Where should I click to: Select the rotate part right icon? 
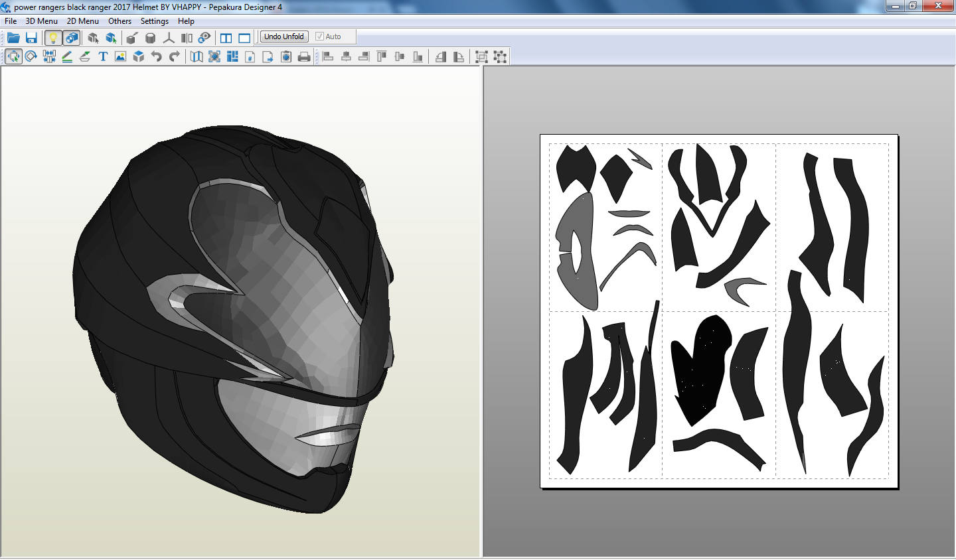tap(458, 56)
